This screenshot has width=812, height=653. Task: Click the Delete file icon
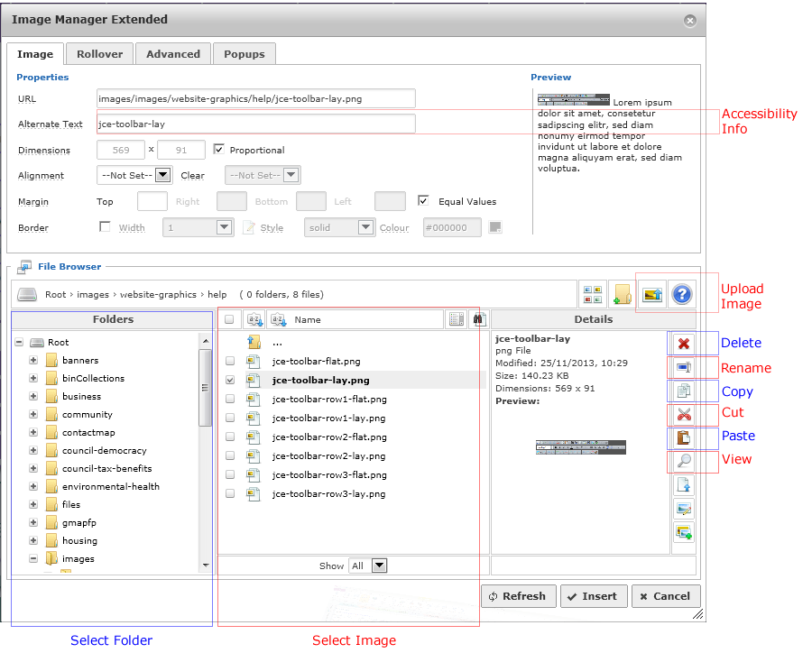pos(684,344)
